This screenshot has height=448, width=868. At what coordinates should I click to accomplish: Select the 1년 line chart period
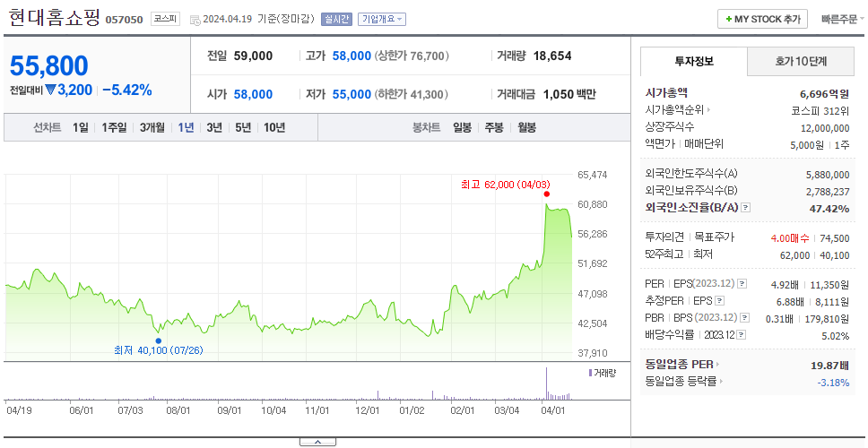click(x=186, y=128)
